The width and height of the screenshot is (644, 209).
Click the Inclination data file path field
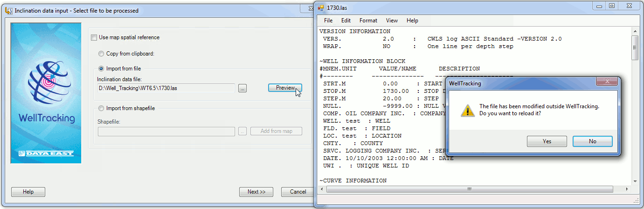166,88
